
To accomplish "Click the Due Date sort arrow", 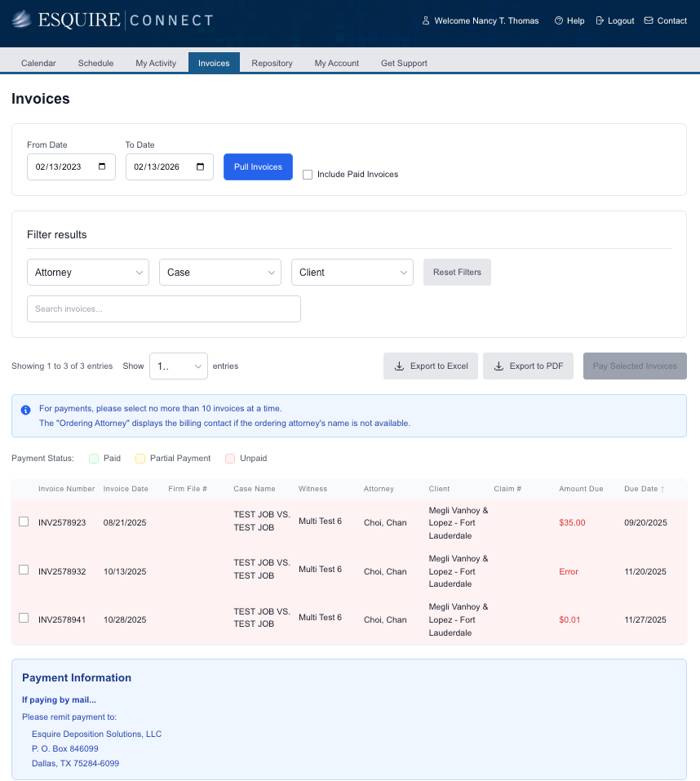I will [662, 489].
